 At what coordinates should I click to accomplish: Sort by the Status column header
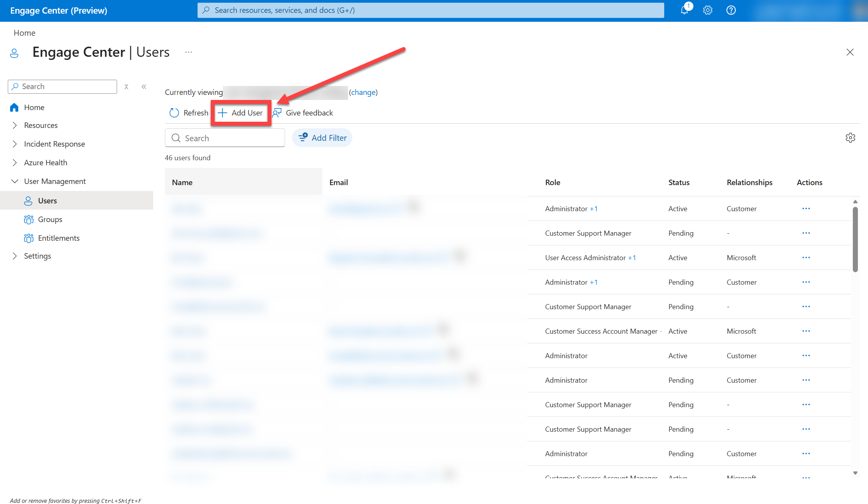coord(679,182)
